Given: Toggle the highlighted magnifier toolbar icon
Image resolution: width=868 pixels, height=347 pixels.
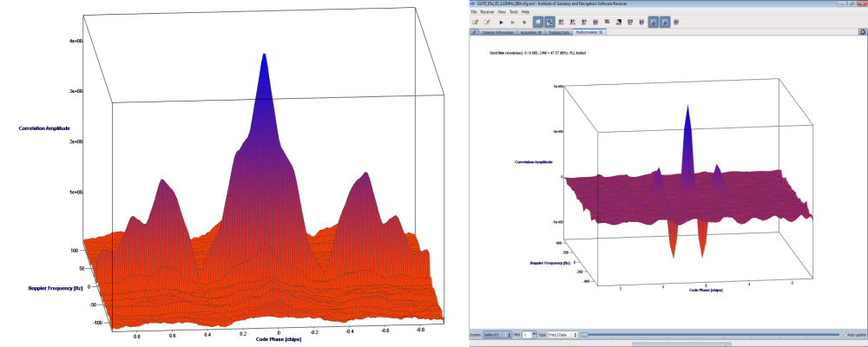Looking at the screenshot, I should [x=549, y=23].
